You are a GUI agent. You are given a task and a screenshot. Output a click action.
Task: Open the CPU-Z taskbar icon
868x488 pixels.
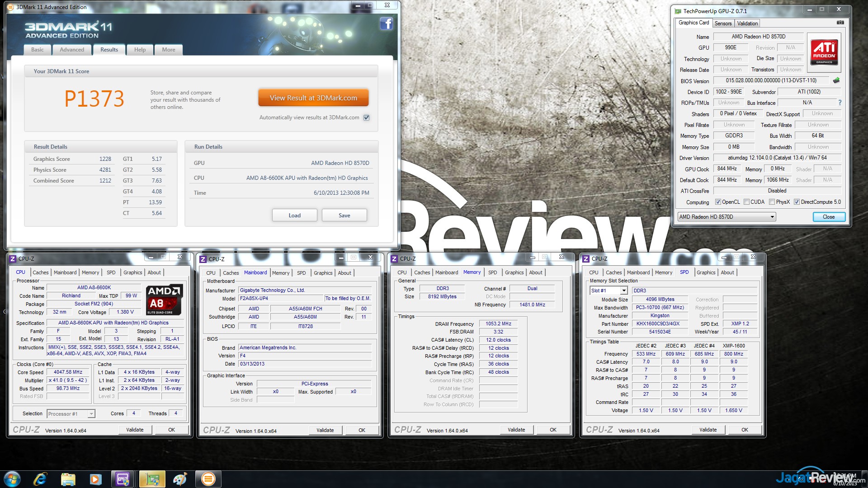tap(123, 479)
